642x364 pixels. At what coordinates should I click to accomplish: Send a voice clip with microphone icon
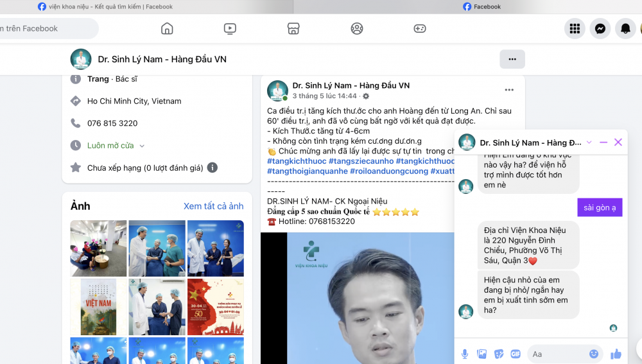pos(465,354)
